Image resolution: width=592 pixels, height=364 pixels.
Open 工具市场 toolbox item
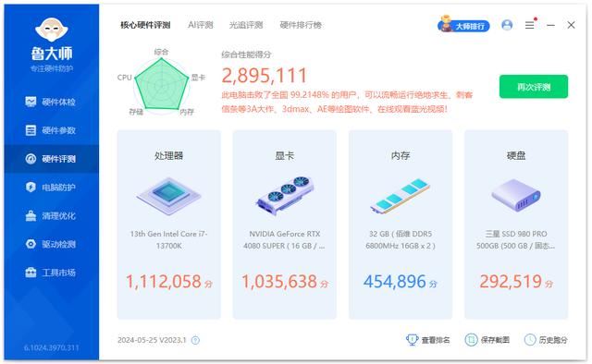(x=51, y=273)
